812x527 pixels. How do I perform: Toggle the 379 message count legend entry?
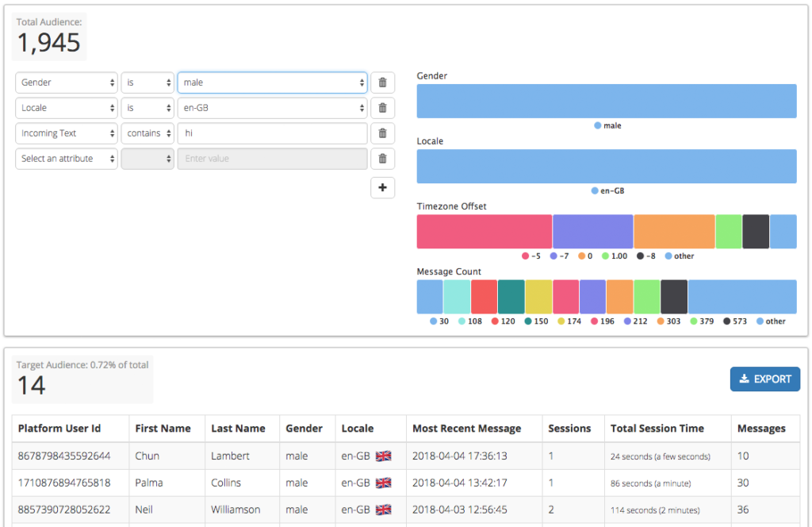tap(702, 321)
